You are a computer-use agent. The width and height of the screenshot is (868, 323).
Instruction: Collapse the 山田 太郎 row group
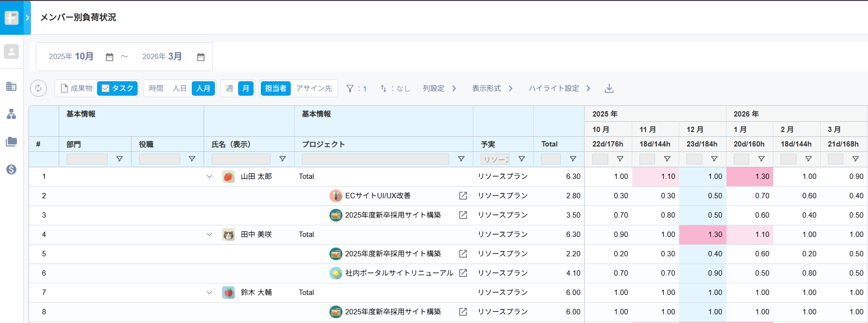[209, 176]
